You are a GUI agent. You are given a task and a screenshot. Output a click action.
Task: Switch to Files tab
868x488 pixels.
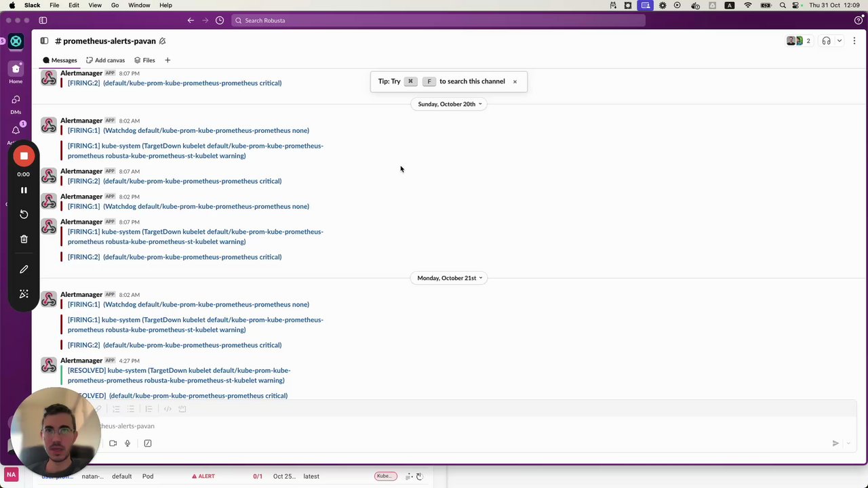pyautogui.click(x=144, y=60)
